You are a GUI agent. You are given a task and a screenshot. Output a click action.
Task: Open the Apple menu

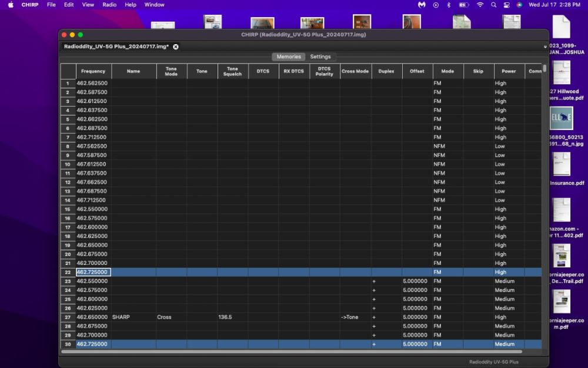point(11,5)
